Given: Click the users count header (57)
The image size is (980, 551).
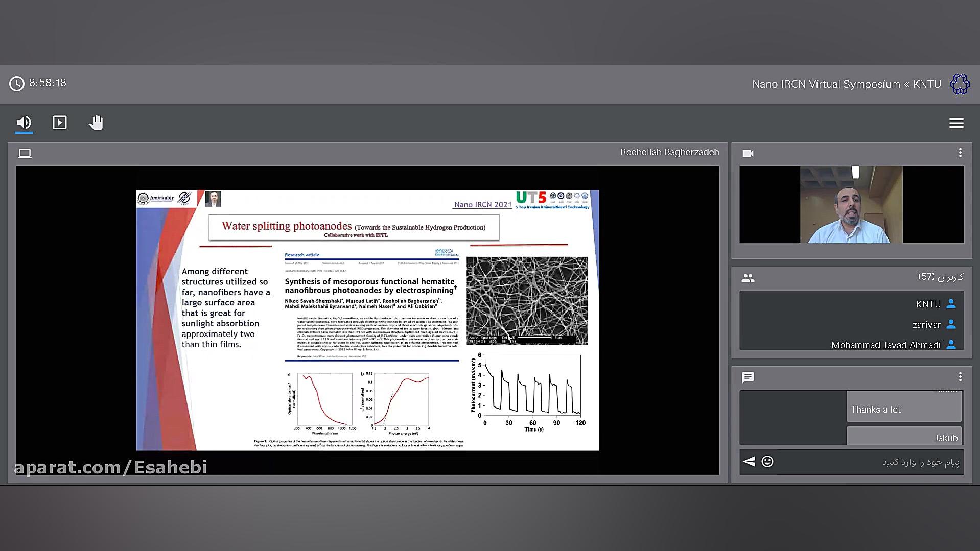Looking at the screenshot, I should [x=940, y=277].
